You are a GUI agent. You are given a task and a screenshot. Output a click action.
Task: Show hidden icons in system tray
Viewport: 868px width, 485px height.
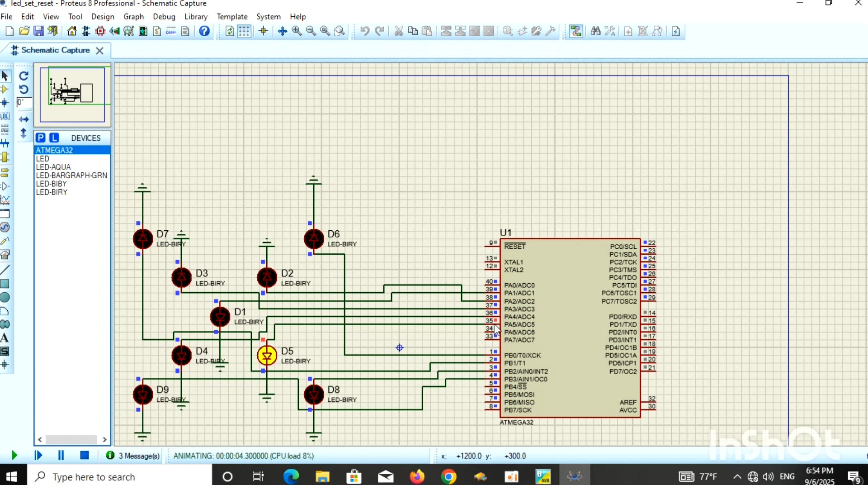point(737,477)
